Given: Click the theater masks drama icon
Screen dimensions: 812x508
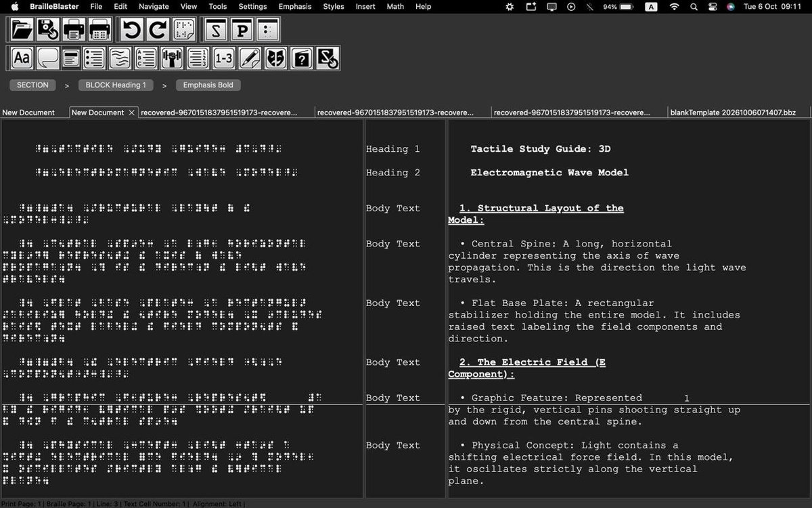Looking at the screenshot, I should coord(275,58).
